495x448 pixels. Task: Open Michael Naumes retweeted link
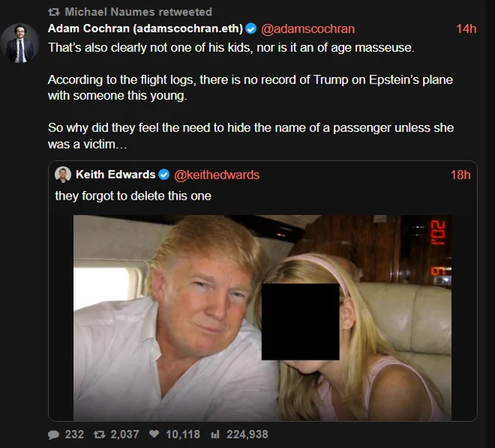point(138,12)
